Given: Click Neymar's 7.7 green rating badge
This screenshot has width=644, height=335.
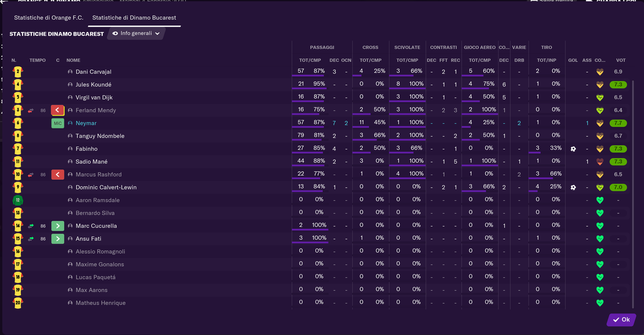Looking at the screenshot, I should [618, 123].
